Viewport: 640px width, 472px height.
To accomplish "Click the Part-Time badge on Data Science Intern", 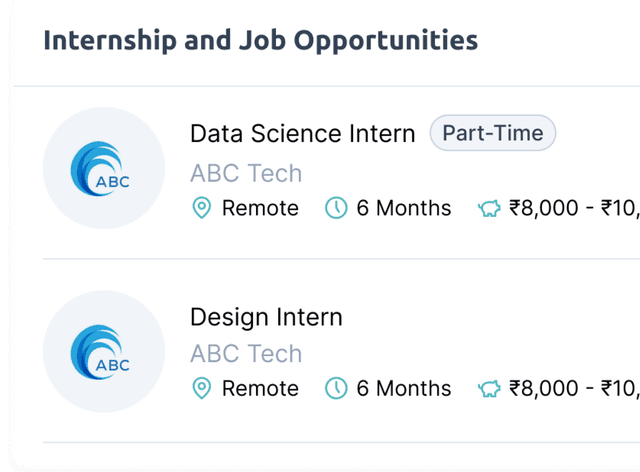I will tap(493, 133).
